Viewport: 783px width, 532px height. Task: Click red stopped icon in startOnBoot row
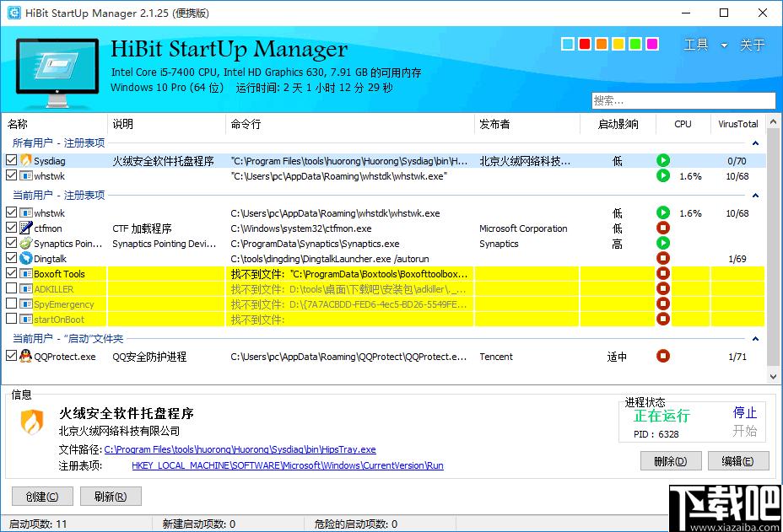(662, 319)
